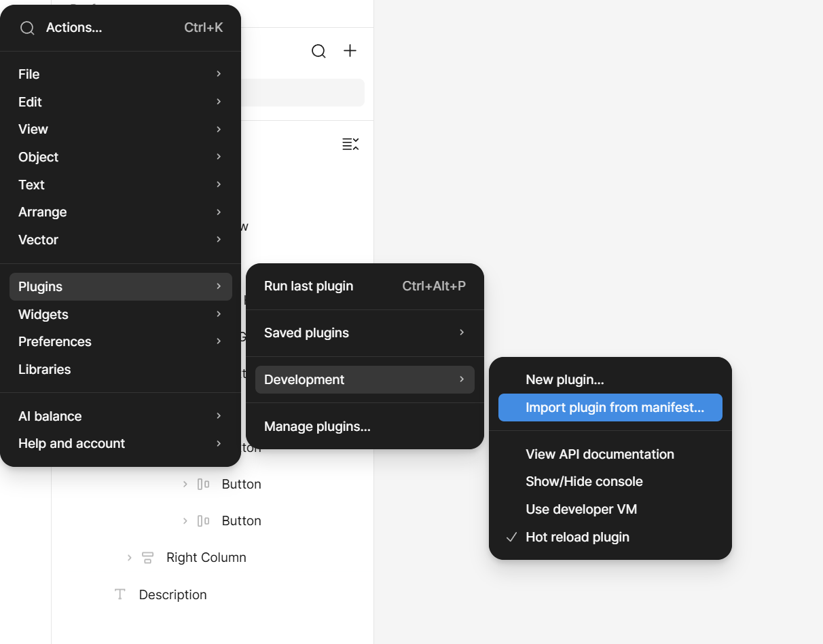Open the Object submenu
The image size is (823, 644).
(x=121, y=157)
